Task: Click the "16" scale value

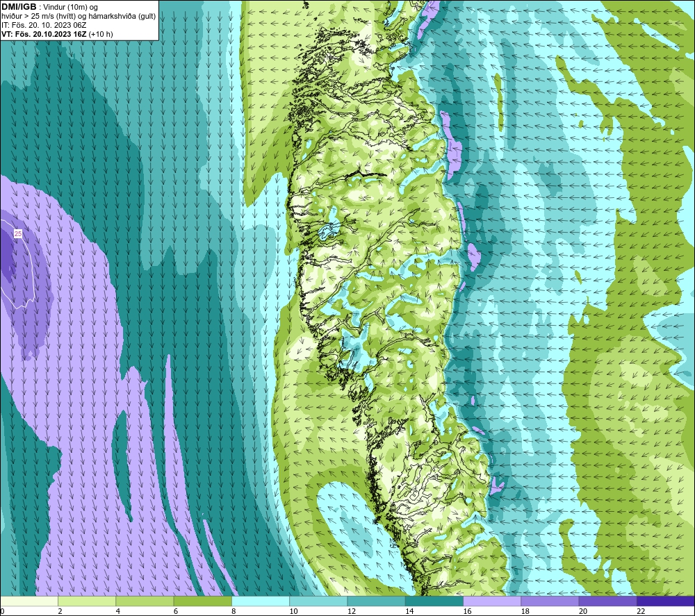Action: pos(468,611)
